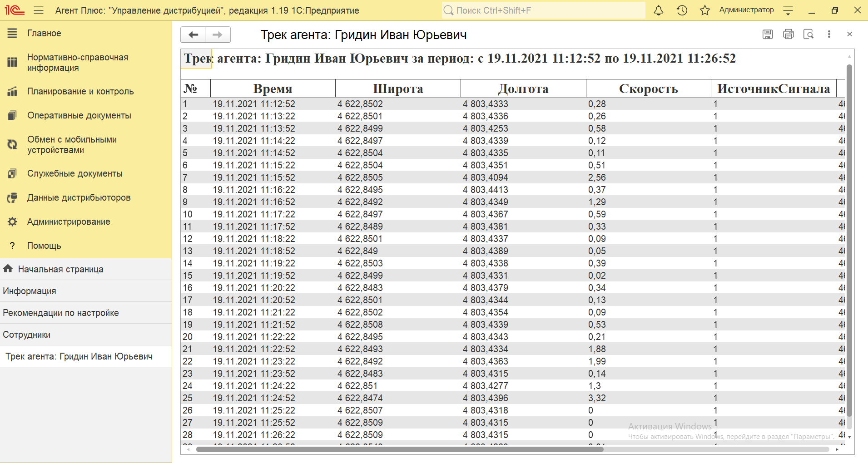This screenshot has width=868, height=463.
Task: Open notifications bell in the title bar
Action: pyautogui.click(x=658, y=10)
